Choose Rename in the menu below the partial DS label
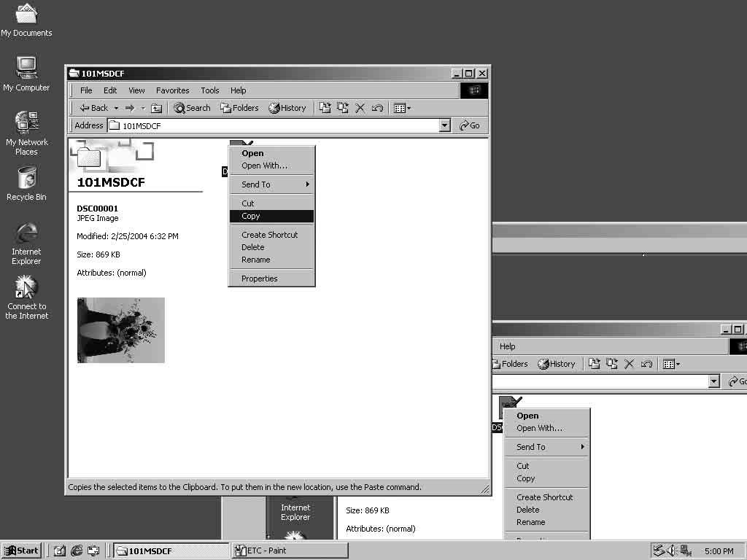 click(x=547, y=522)
